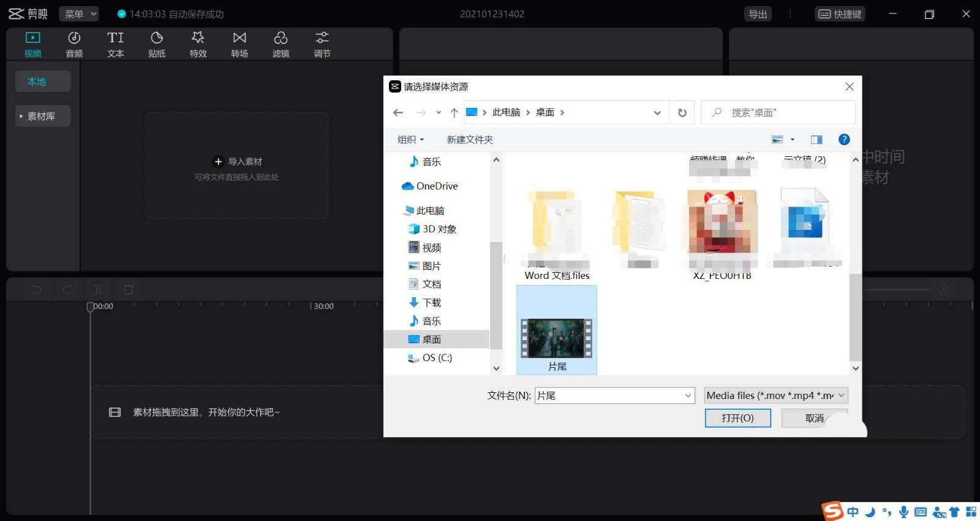Open the 滤镜 filters tab
Image resolution: width=980 pixels, height=521 pixels.
coord(281,45)
